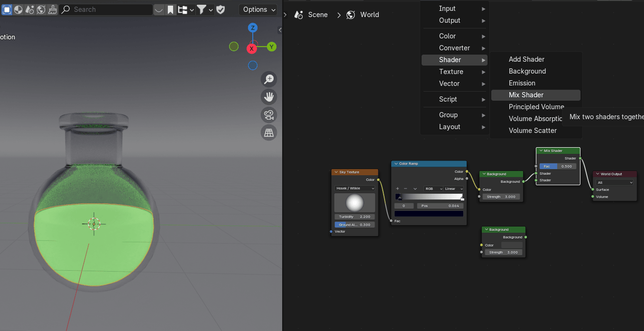Toggle the highlighted square selection icon in header

[7, 9]
